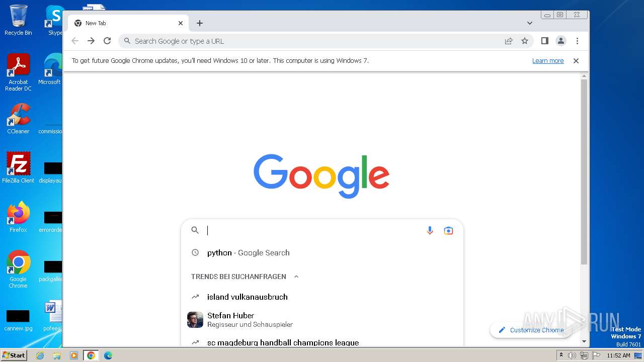
Task: Click the Chrome back arrow
Action: (x=75, y=41)
